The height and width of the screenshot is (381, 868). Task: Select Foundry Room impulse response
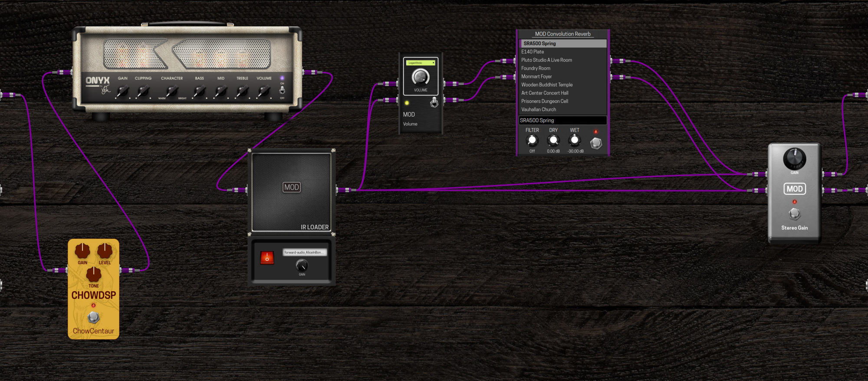tap(563, 68)
